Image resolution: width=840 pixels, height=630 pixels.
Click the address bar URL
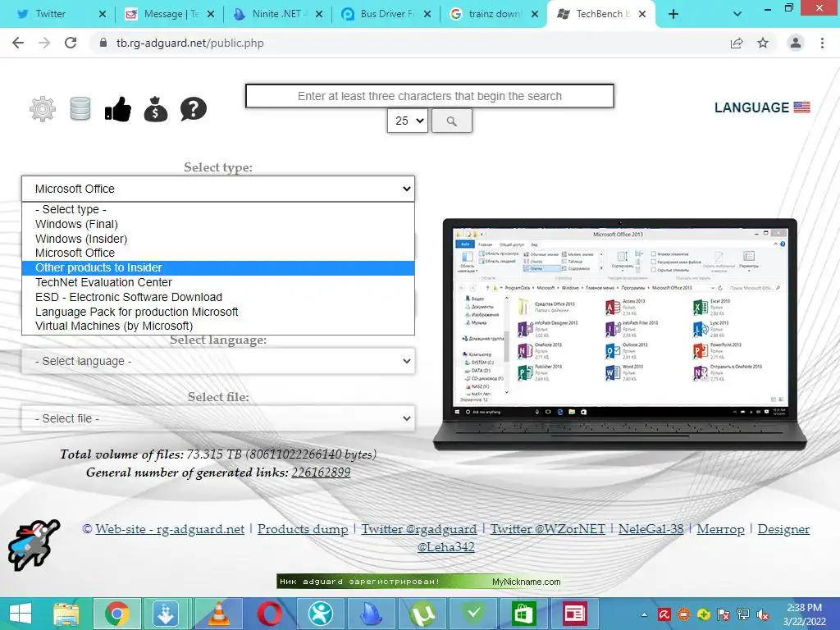pos(190,43)
